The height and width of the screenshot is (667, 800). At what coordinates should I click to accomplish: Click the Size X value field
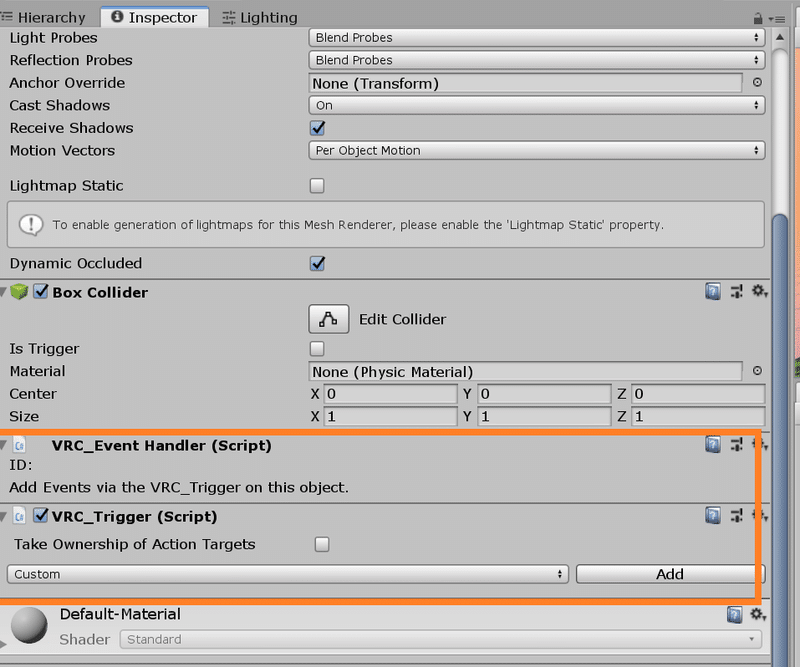[x=390, y=416]
